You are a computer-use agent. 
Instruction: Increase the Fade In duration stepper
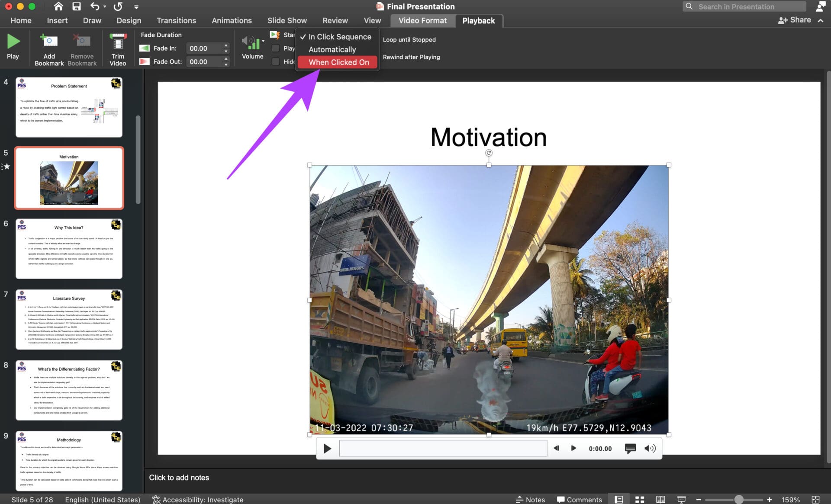click(x=226, y=45)
